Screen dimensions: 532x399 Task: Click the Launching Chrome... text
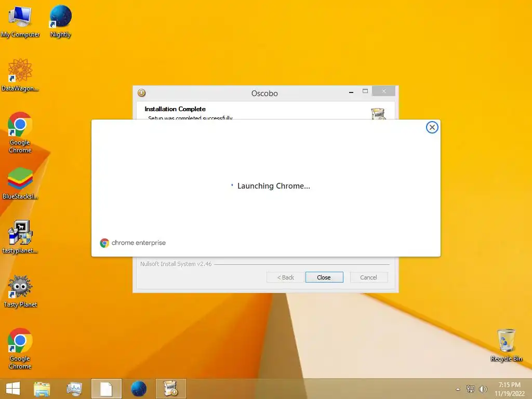tap(274, 186)
